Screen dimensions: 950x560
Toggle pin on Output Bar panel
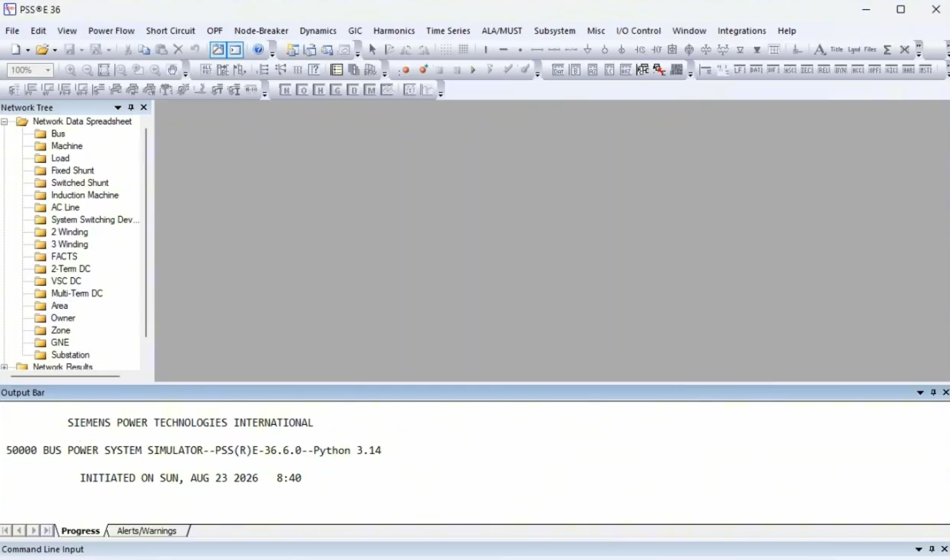(x=933, y=393)
